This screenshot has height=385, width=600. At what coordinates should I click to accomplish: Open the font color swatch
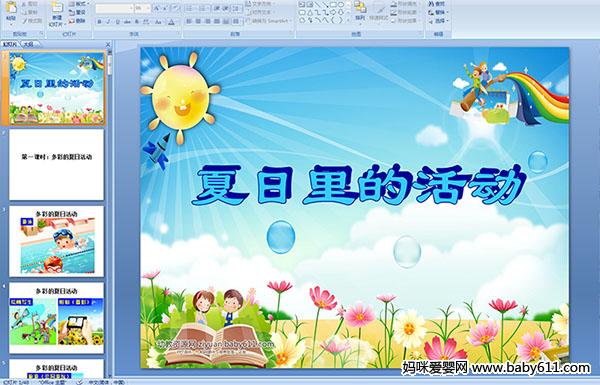tap(171, 22)
